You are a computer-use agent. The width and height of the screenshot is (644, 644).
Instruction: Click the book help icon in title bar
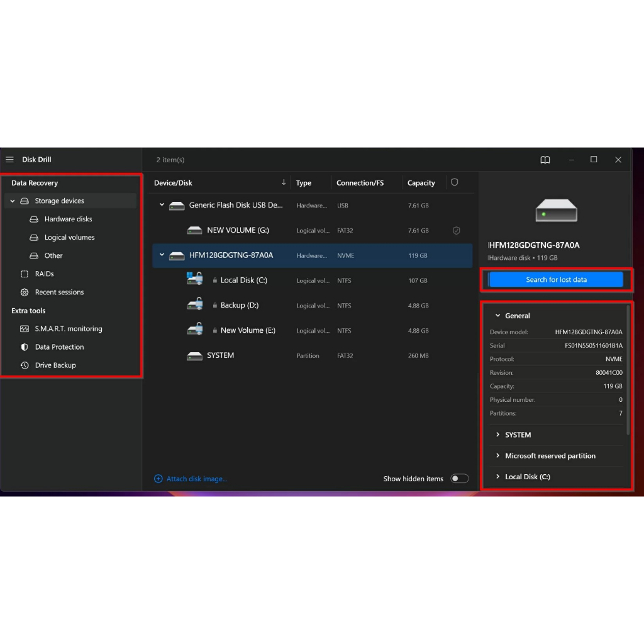[545, 160]
